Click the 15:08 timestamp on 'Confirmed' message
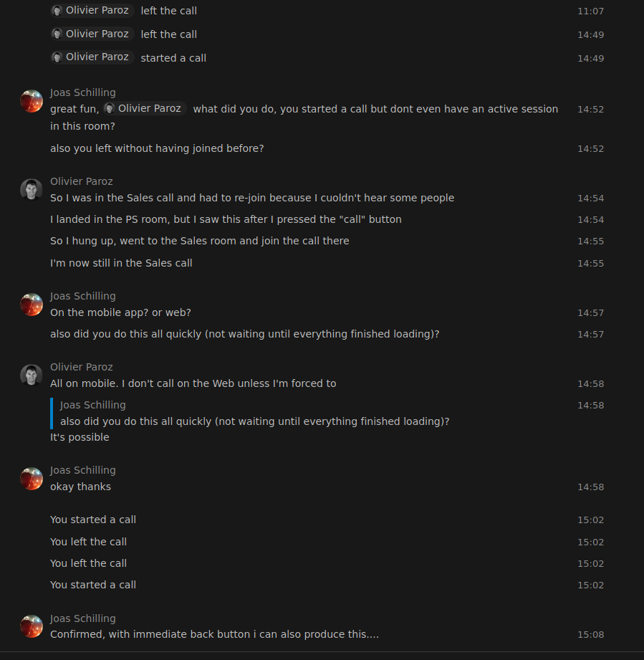644x660 pixels. pos(590,635)
